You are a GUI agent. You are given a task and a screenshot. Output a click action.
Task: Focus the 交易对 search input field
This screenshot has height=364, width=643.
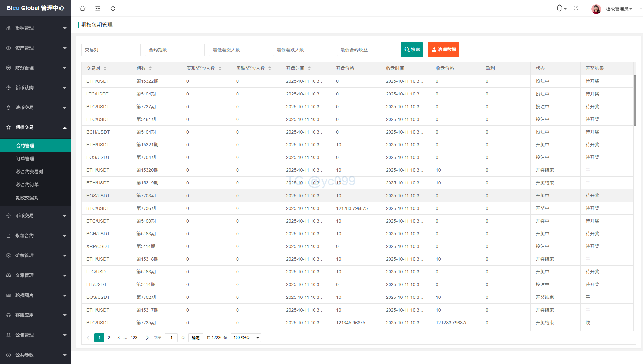point(111,50)
